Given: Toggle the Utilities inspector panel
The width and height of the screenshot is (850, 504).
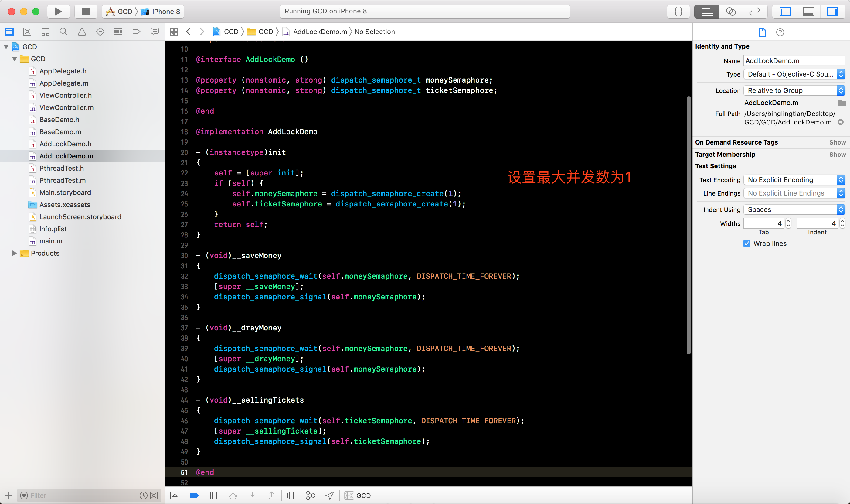Looking at the screenshot, I should pyautogui.click(x=832, y=12).
